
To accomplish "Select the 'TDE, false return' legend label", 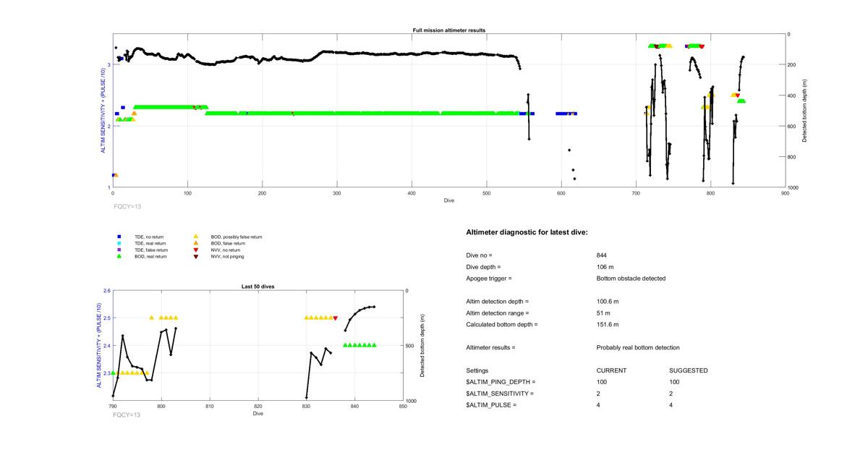I will [x=152, y=250].
